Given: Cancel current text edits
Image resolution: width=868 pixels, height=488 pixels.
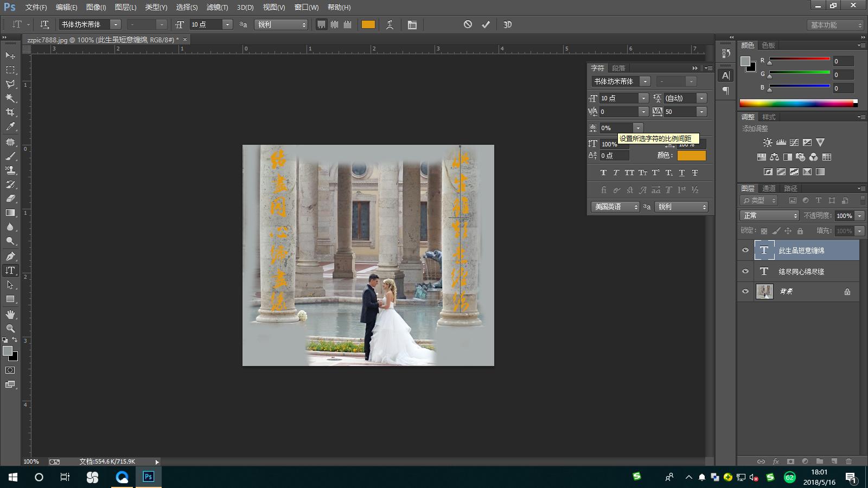Looking at the screenshot, I should (x=468, y=24).
